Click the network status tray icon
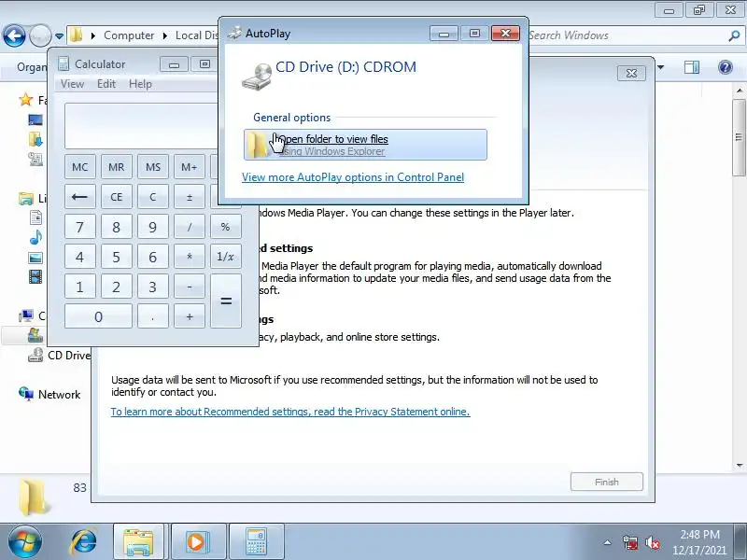 click(x=630, y=542)
